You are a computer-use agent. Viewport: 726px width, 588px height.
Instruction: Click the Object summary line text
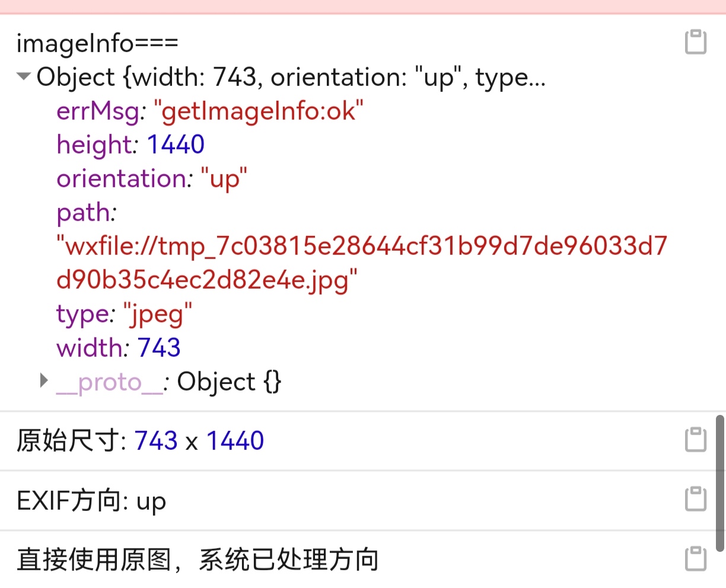point(291,77)
